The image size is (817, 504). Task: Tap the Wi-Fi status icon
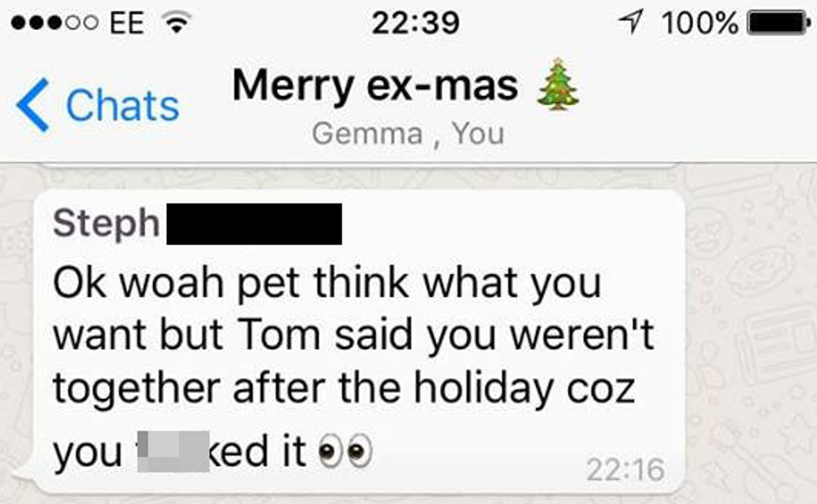[177, 22]
